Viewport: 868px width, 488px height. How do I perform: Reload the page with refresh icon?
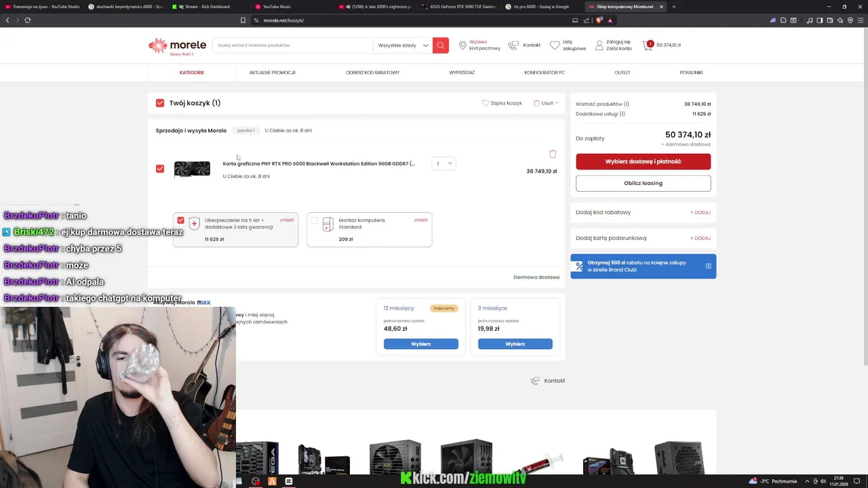28,20
